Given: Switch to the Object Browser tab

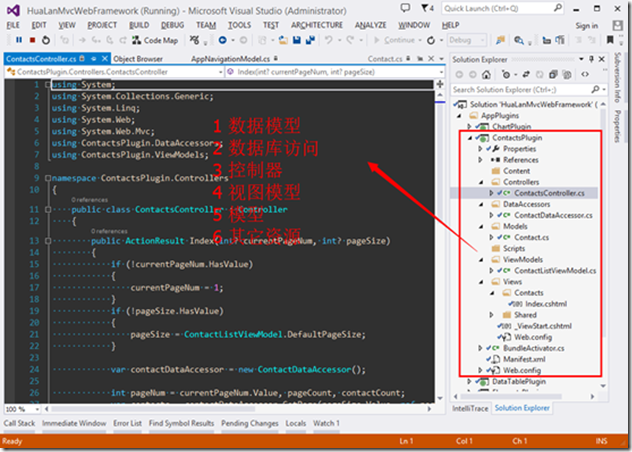Looking at the screenshot, I should (x=138, y=59).
